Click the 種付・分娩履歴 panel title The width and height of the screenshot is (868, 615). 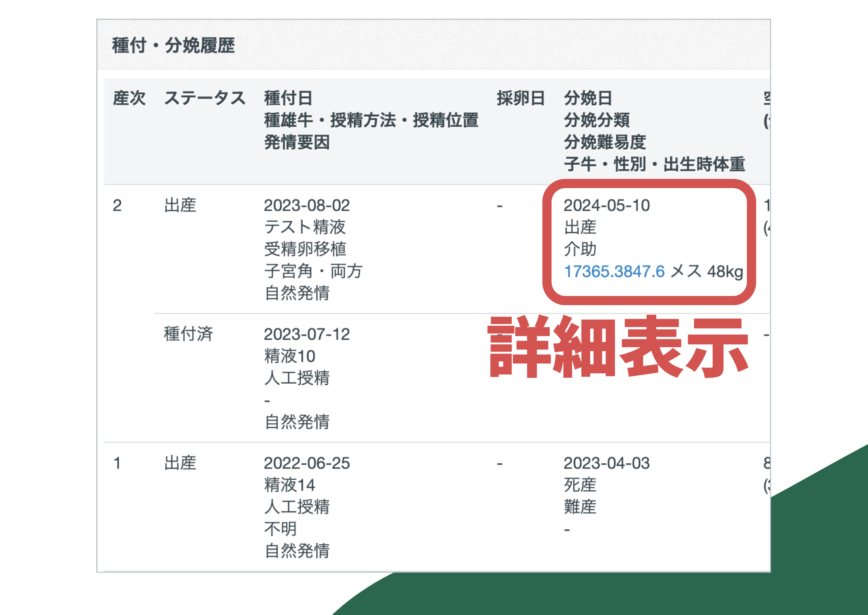174,45
